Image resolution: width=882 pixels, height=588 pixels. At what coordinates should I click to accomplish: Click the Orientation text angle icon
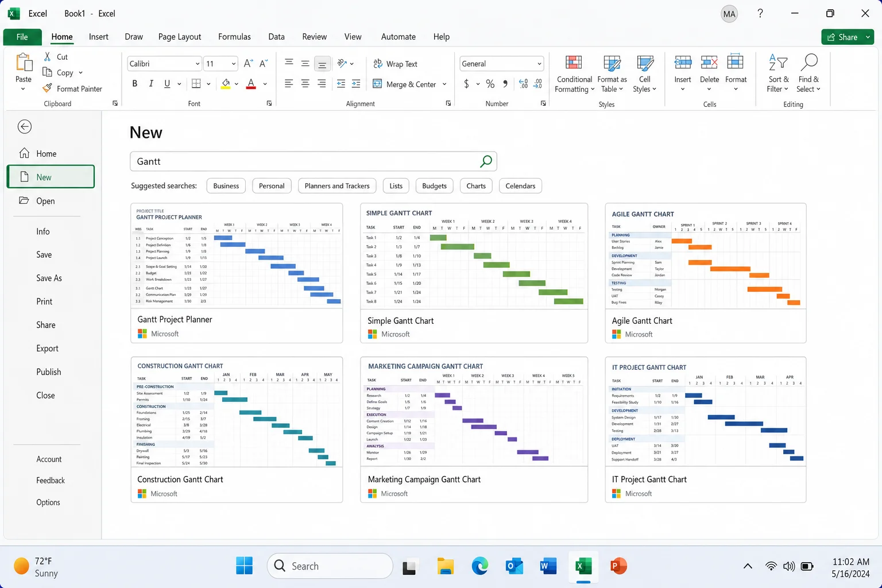[342, 64]
